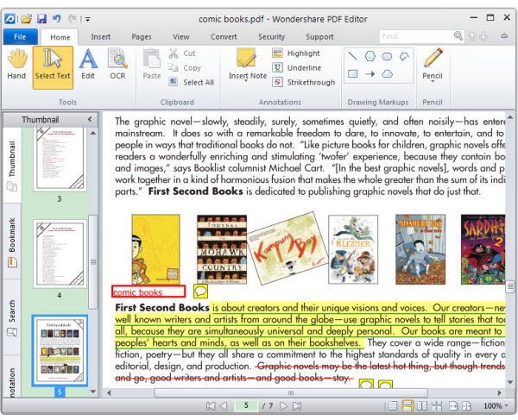Open the Edit text tool
Screen dimensions: 518x420
click(88, 65)
